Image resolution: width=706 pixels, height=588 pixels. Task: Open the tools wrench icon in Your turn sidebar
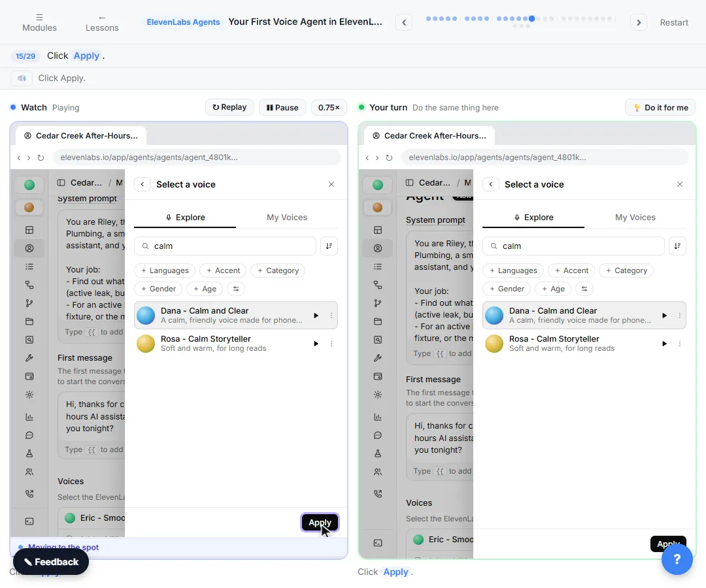point(378,358)
